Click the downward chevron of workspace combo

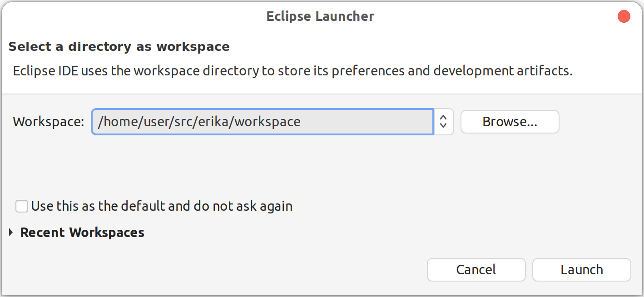(444, 126)
